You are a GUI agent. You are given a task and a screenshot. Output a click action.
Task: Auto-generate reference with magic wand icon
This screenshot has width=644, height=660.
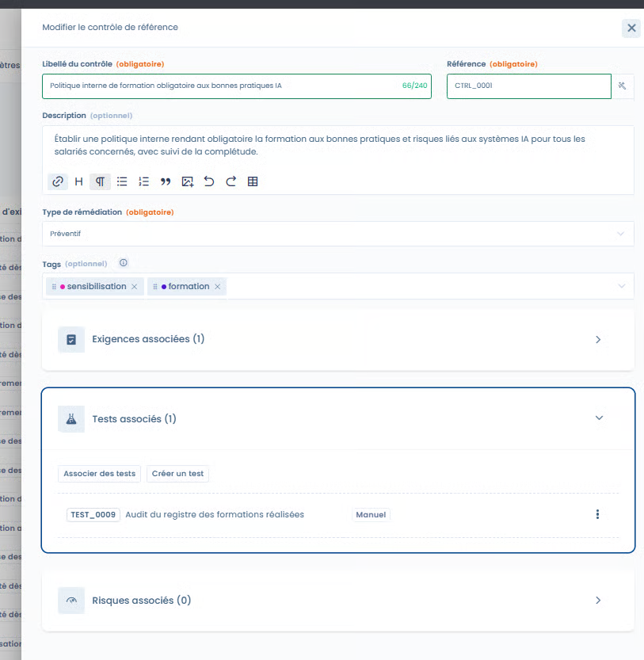[x=622, y=86]
